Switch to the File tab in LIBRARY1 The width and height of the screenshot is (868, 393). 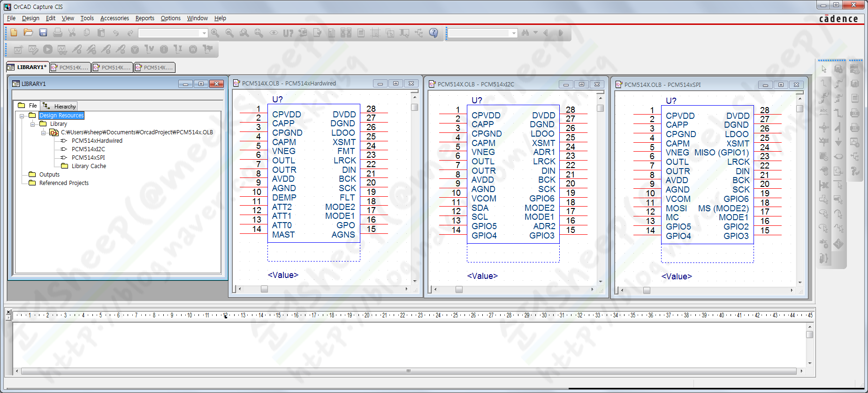[x=27, y=106]
